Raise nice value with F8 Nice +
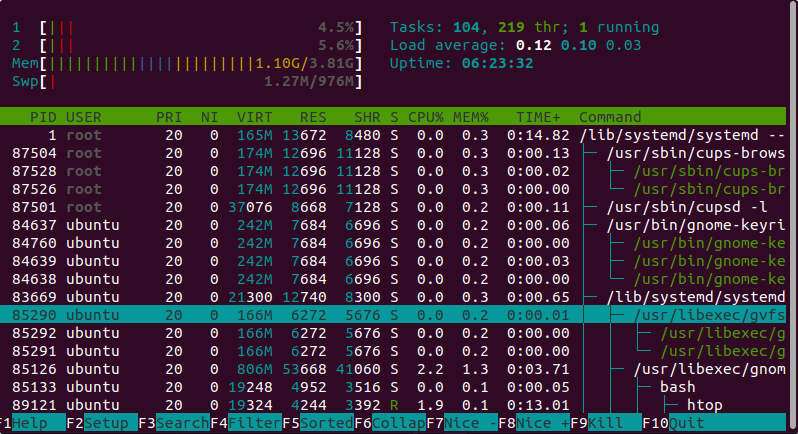The width and height of the screenshot is (798, 434). click(542, 423)
